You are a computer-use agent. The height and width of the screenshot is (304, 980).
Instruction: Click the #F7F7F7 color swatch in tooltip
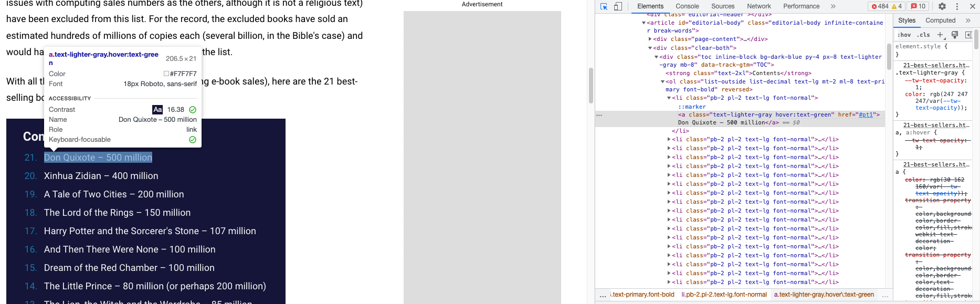coord(166,74)
